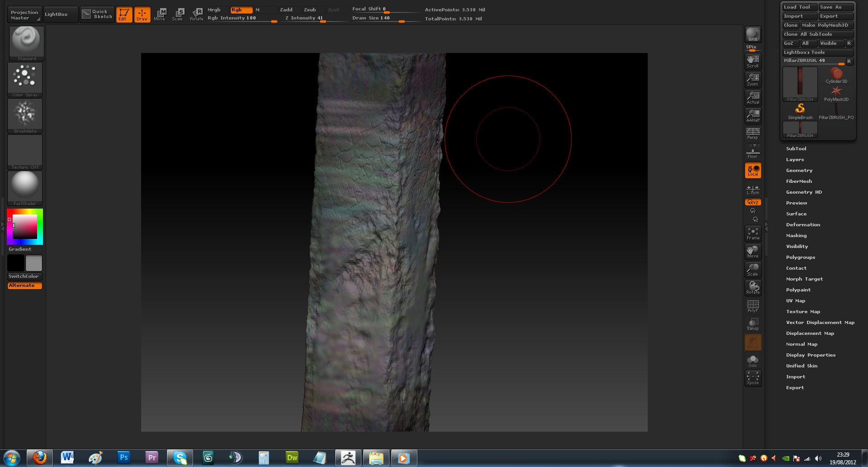Activate the Frame tool on the right shelf
The height and width of the screenshot is (467, 868).
(753, 233)
